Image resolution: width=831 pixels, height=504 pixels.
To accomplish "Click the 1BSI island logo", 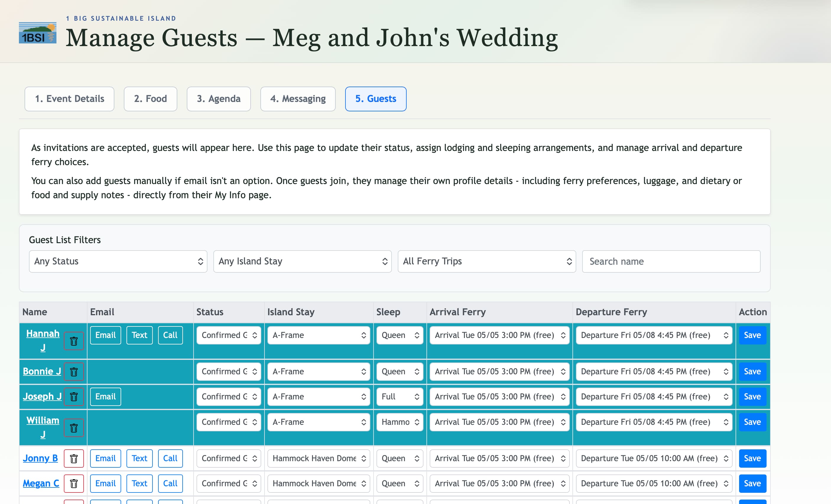I will 38,32.
